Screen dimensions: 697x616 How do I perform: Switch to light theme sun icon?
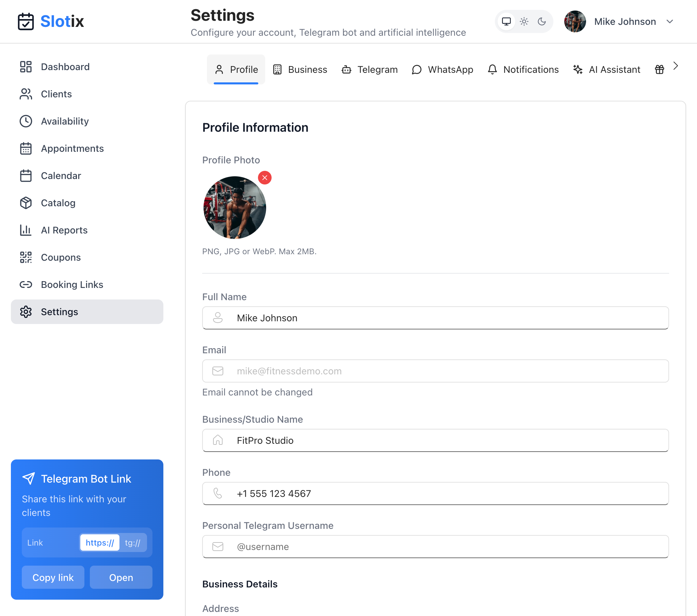[x=524, y=21]
